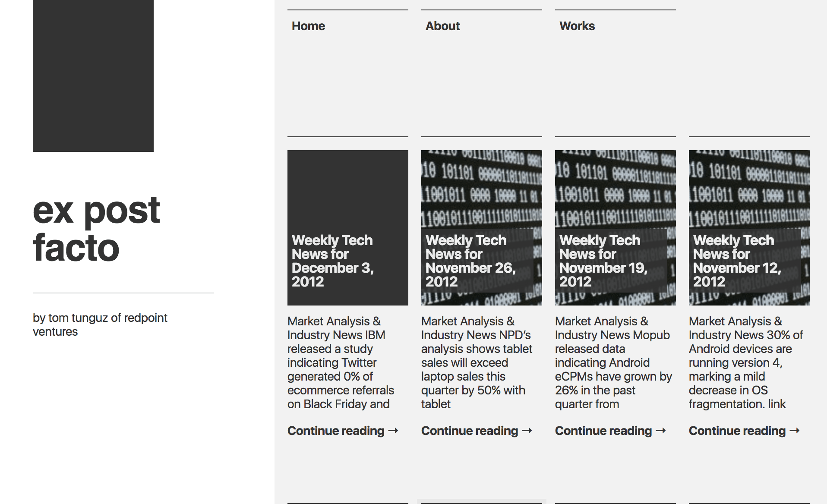827x504 pixels.
Task: Click the 'by tom tunguz of redpoint ventures' tagline
Action: click(x=100, y=324)
